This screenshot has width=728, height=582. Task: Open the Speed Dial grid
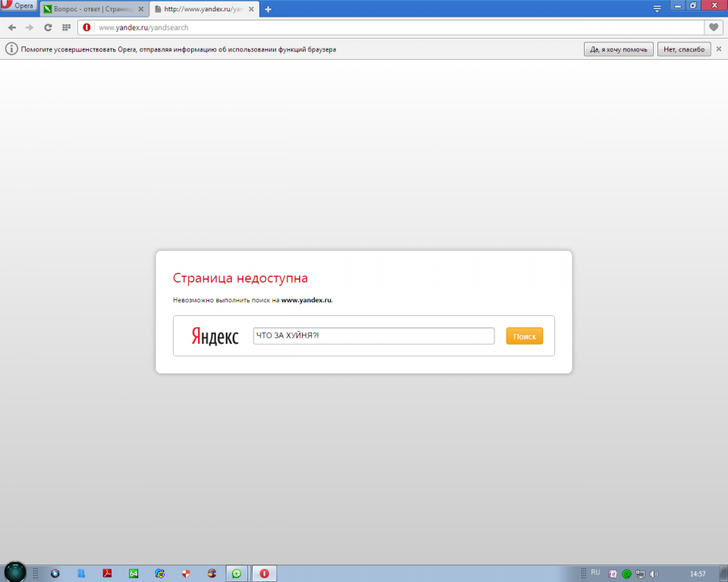[x=66, y=27]
